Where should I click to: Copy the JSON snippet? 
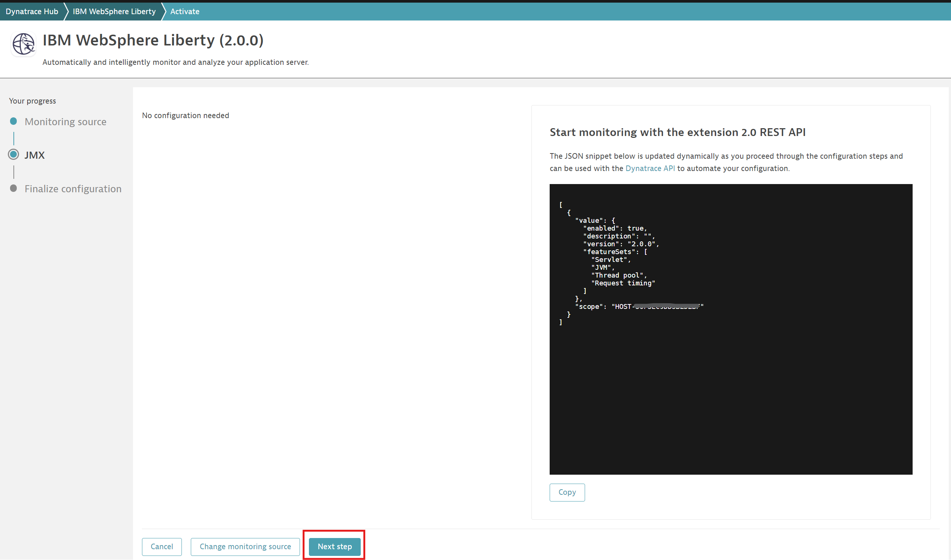click(567, 492)
